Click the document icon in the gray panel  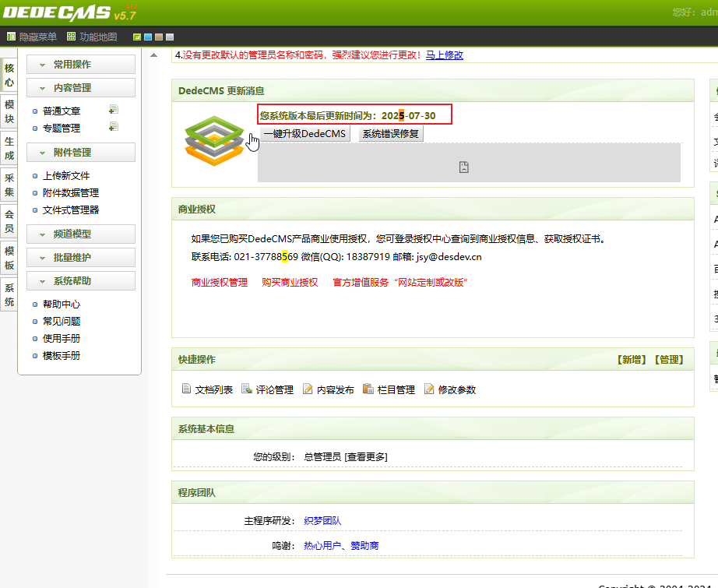click(464, 167)
